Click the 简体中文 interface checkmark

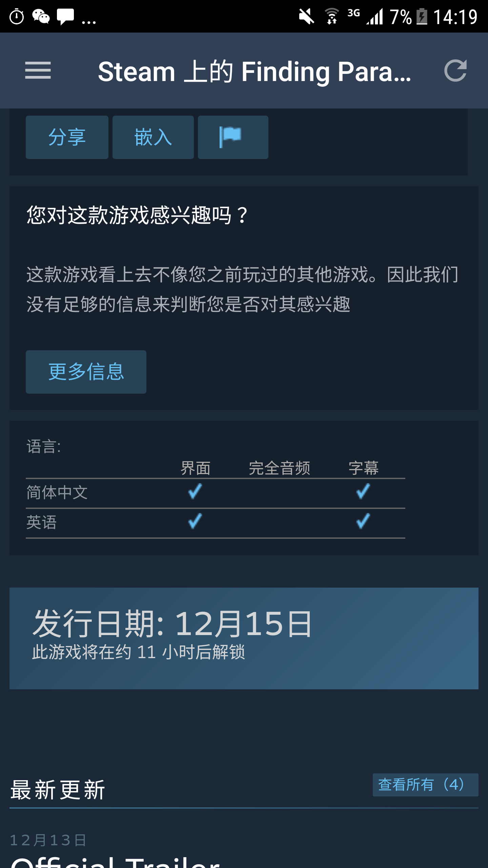pos(195,491)
